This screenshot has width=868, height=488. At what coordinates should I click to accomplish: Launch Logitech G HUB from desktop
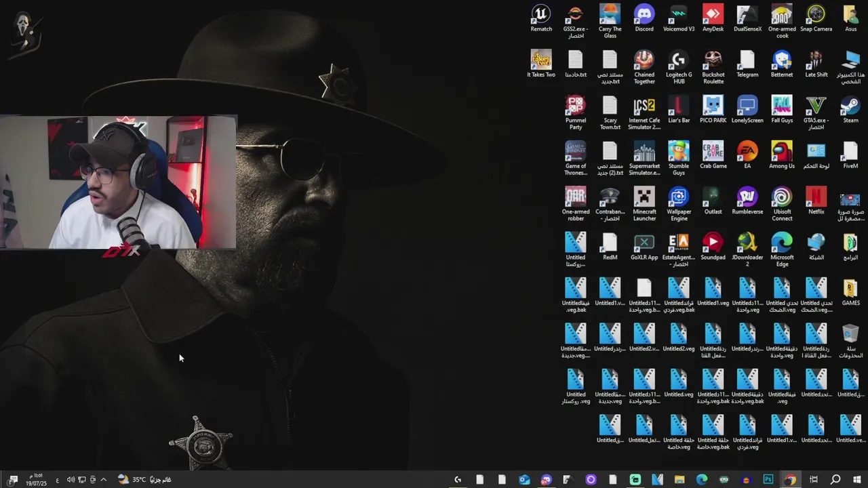pyautogui.click(x=679, y=67)
